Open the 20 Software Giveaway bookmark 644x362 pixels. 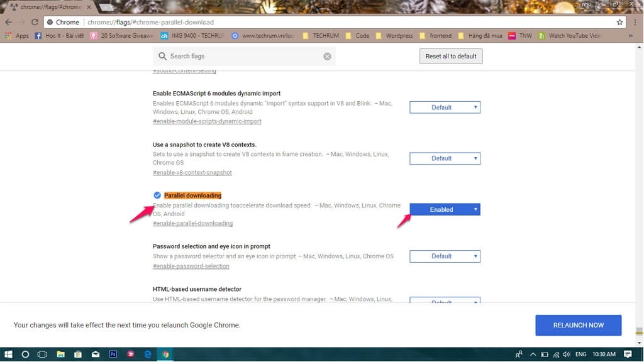(x=121, y=36)
